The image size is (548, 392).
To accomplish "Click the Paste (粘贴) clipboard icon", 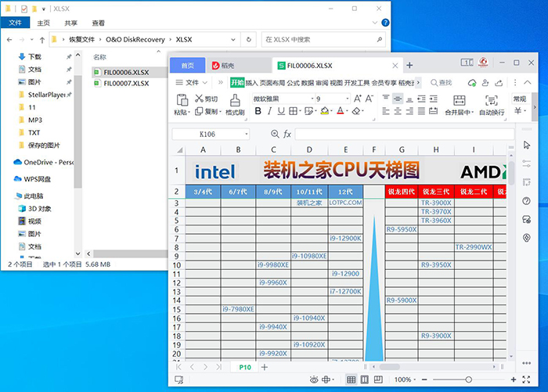I will pos(182,100).
